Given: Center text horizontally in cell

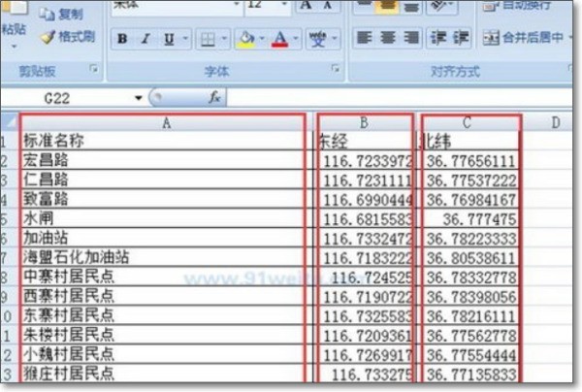Looking at the screenshot, I should 387,39.
